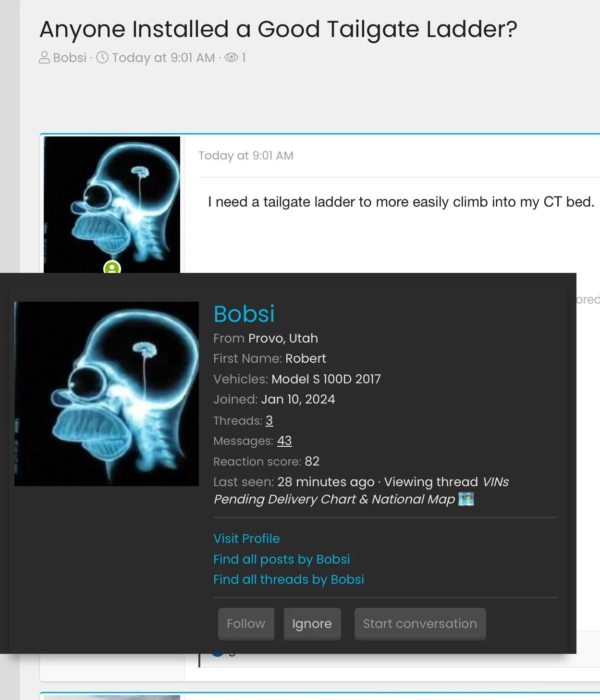This screenshot has width=600, height=700.
Task: Open Messages count 43 link
Action: [284, 441]
